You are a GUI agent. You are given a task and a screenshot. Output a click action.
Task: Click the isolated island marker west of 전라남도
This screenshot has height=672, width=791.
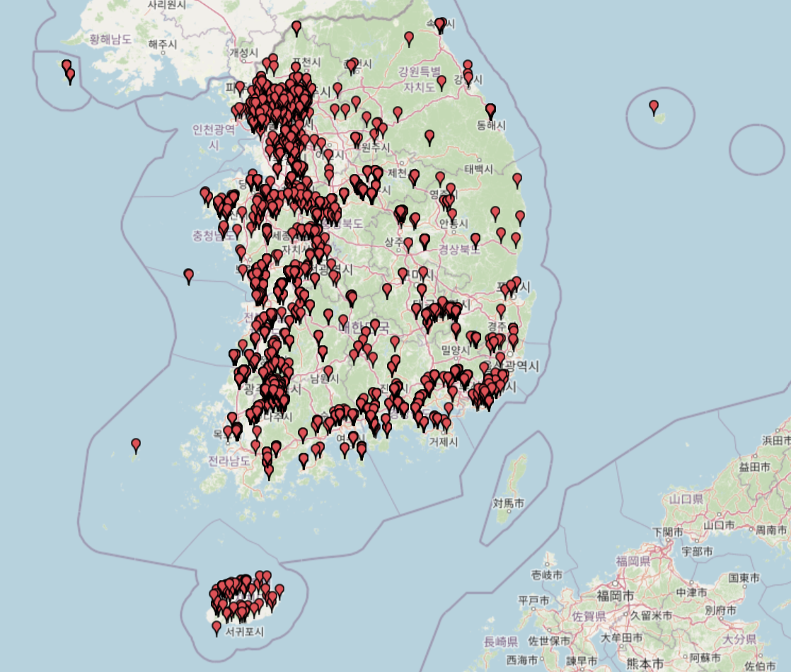pyautogui.click(x=136, y=444)
